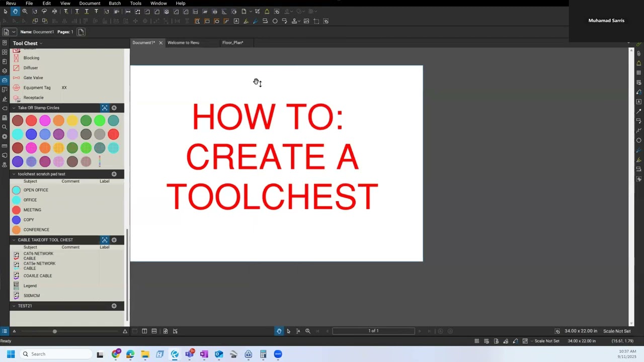Open the File Properties page icon beside Pages

pyautogui.click(x=81, y=32)
